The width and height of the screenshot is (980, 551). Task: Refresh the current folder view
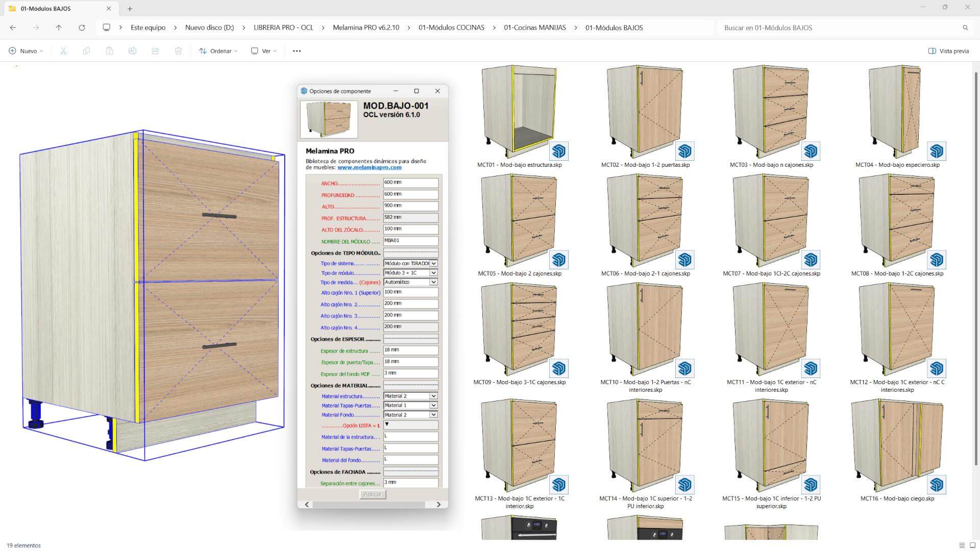(x=82, y=28)
